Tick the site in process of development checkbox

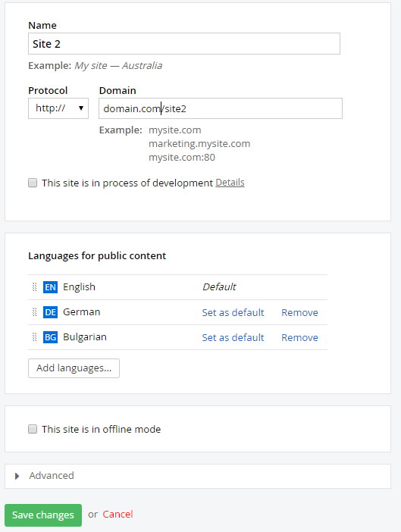click(33, 183)
